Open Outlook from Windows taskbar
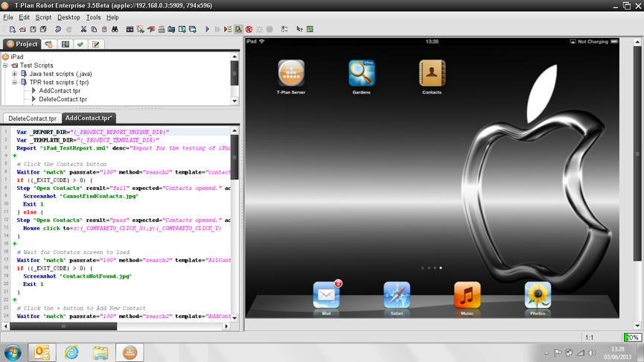The width and height of the screenshot is (644, 362). [x=42, y=352]
